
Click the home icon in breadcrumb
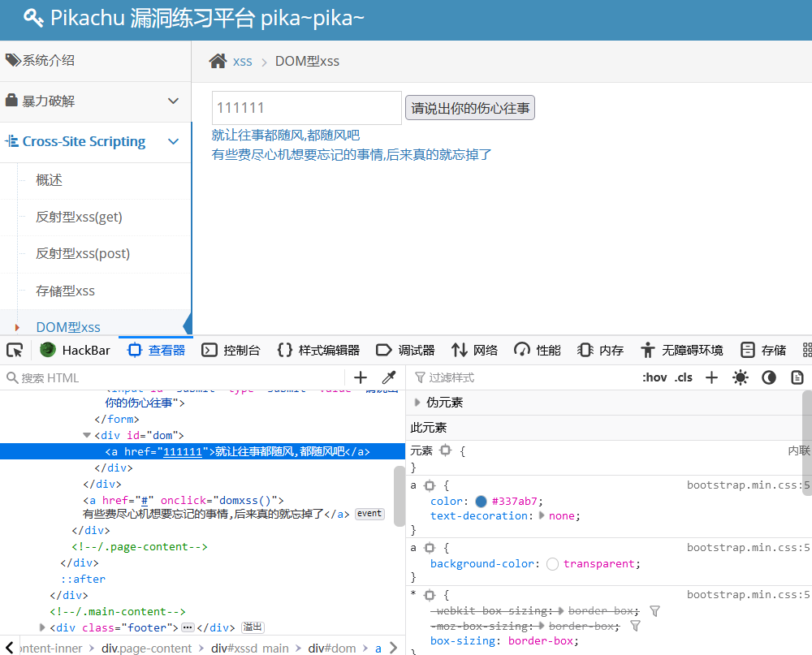click(x=218, y=61)
